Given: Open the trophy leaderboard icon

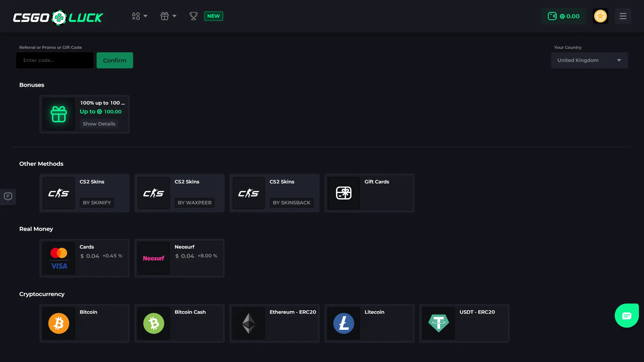Looking at the screenshot, I should coord(193,16).
